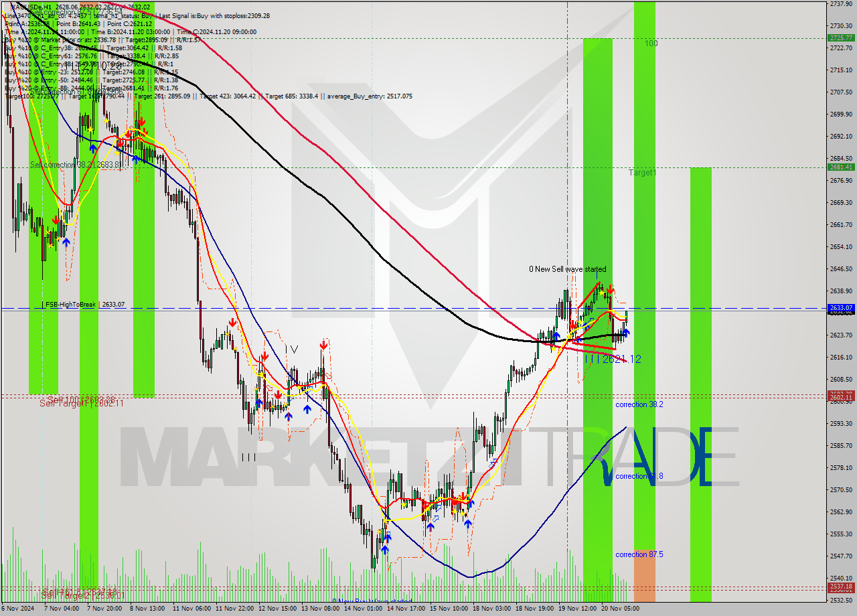
Task: Click the 2578.10 price axis label
Action: pos(841,467)
